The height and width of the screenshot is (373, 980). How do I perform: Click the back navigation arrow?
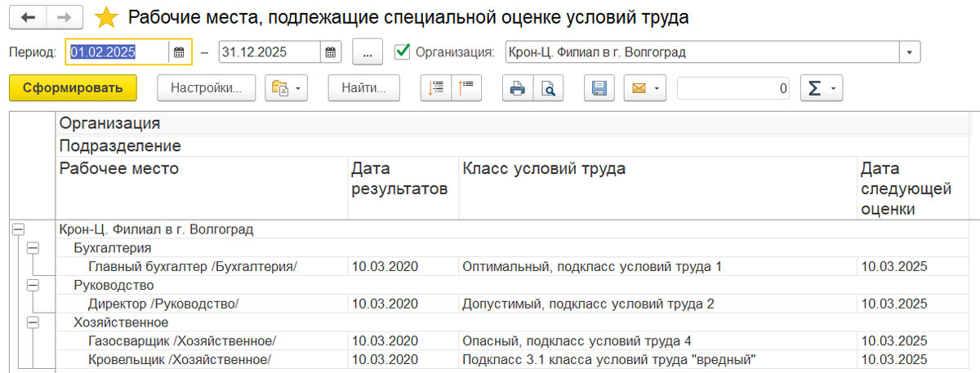pos(28,17)
